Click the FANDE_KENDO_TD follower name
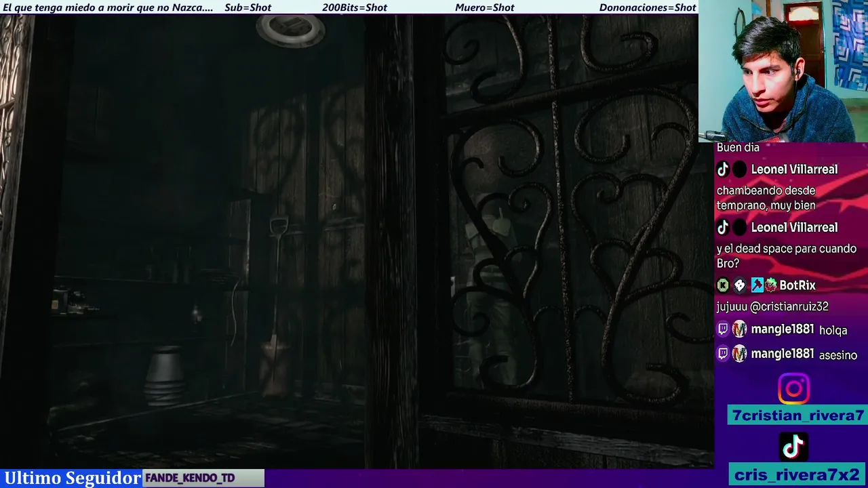This screenshot has height=488, width=868. coord(190,479)
